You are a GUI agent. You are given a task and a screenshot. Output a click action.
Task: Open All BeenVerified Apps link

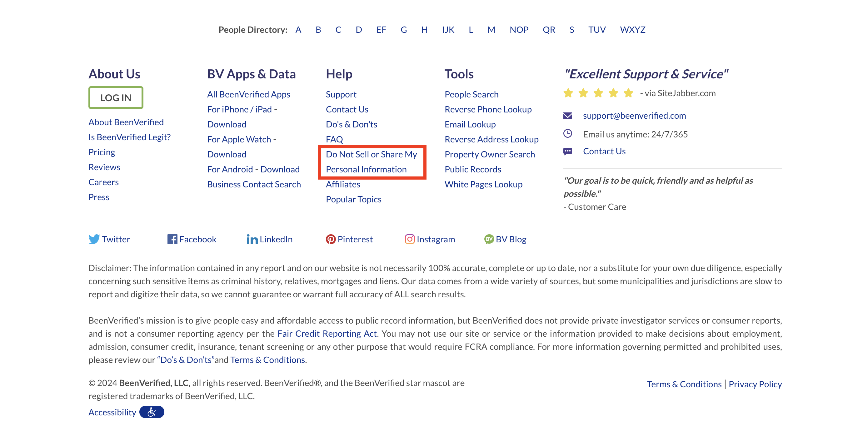(x=249, y=94)
